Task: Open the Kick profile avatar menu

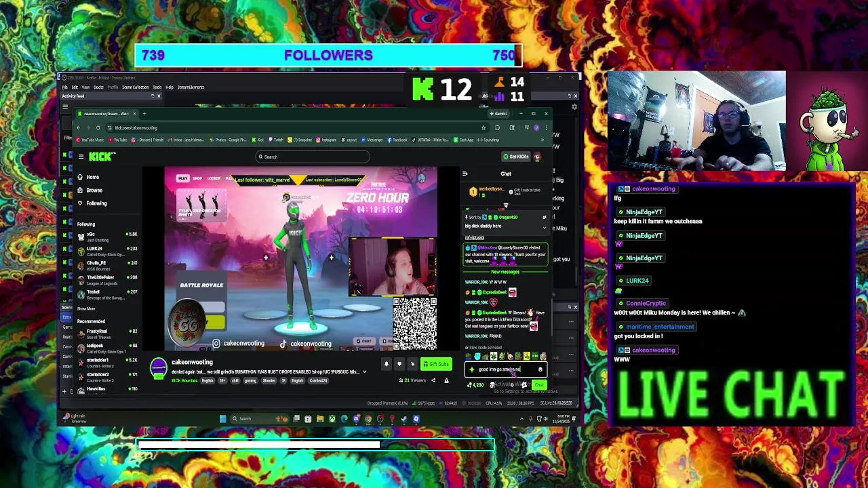Action: coord(537,157)
